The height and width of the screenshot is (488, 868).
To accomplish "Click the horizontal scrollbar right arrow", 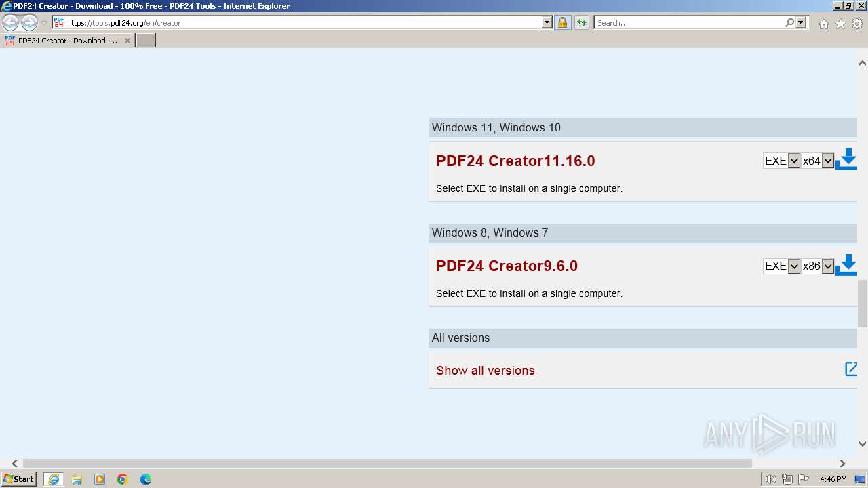I will click(x=842, y=464).
